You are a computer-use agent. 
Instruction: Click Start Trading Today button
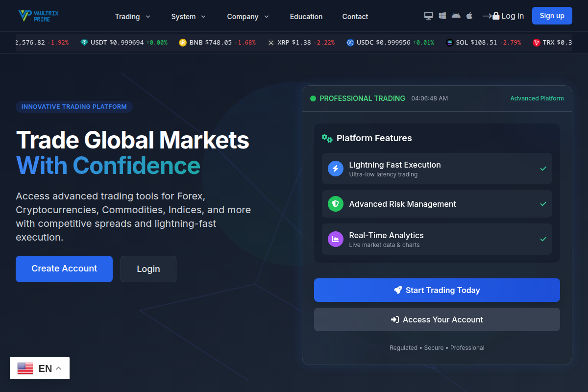click(x=437, y=290)
